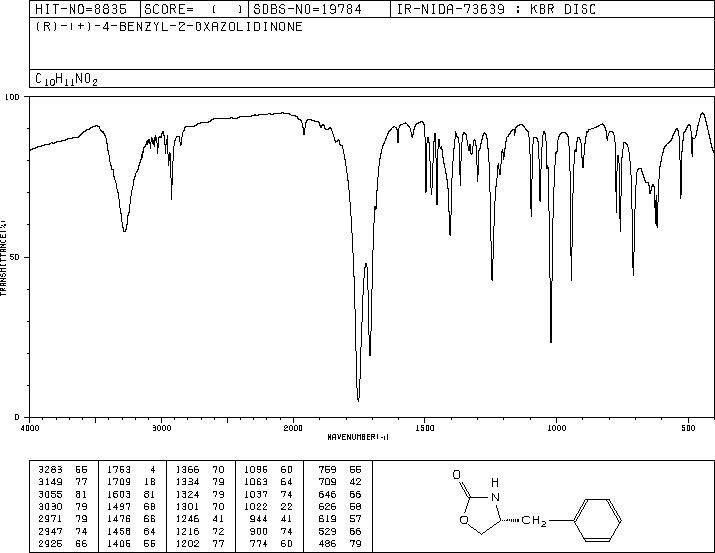Select peak value 1476 in table
Screen dimensions: 715x553
(x=119, y=519)
